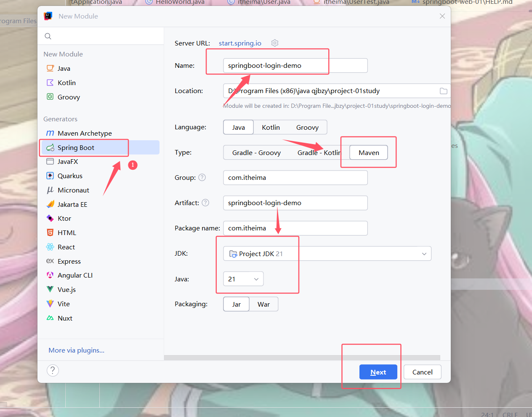Click the folder icon in the Location field

pos(444,91)
